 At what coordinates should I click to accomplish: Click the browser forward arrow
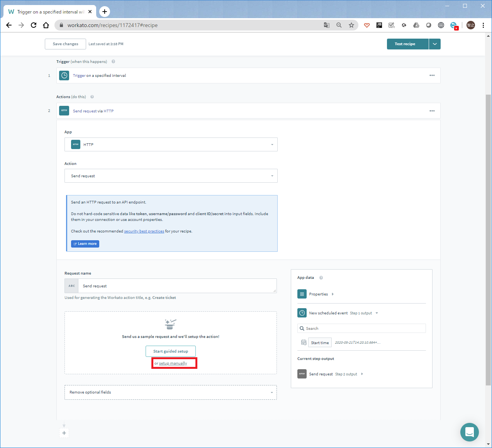21,25
